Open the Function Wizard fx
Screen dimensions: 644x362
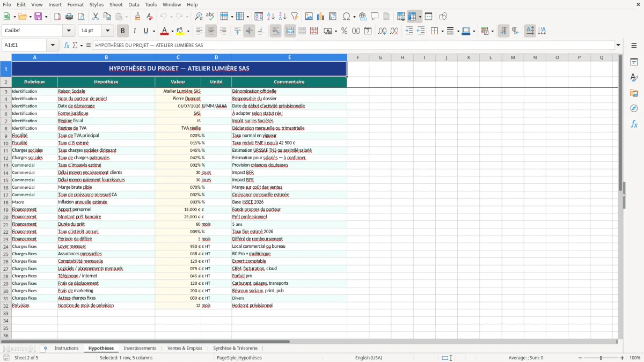pos(67,45)
